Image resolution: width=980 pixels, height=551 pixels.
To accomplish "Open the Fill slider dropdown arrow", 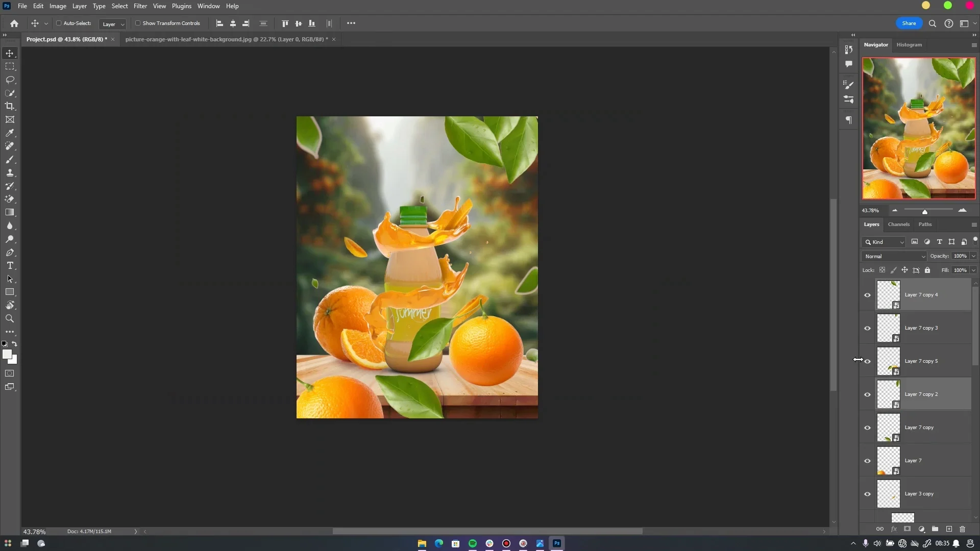I will pyautogui.click(x=973, y=270).
